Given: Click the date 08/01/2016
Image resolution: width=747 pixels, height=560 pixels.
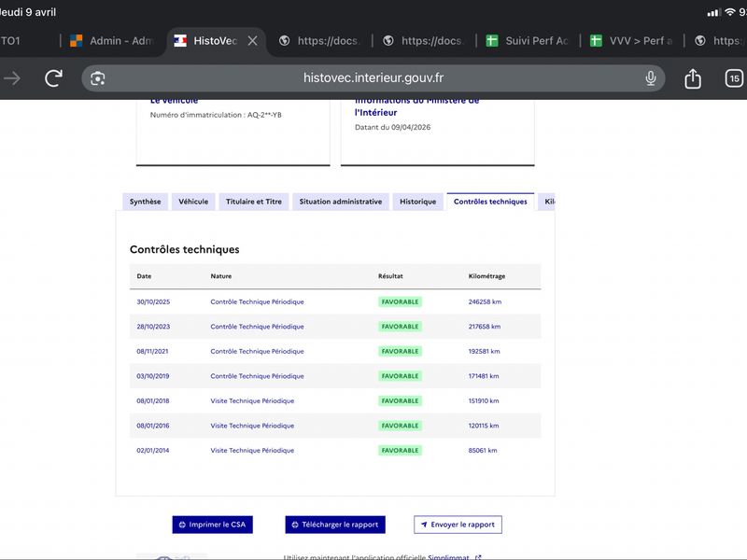Looking at the screenshot, I should [x=153, y=426].
